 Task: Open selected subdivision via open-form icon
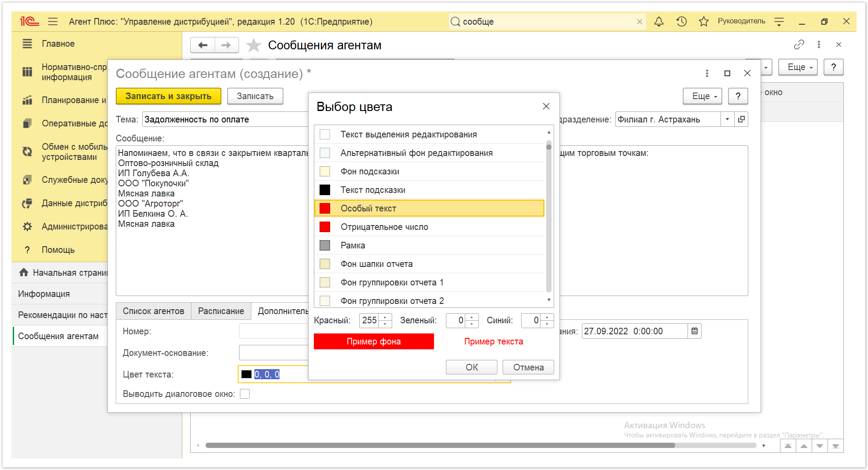[x=741, y=119]
